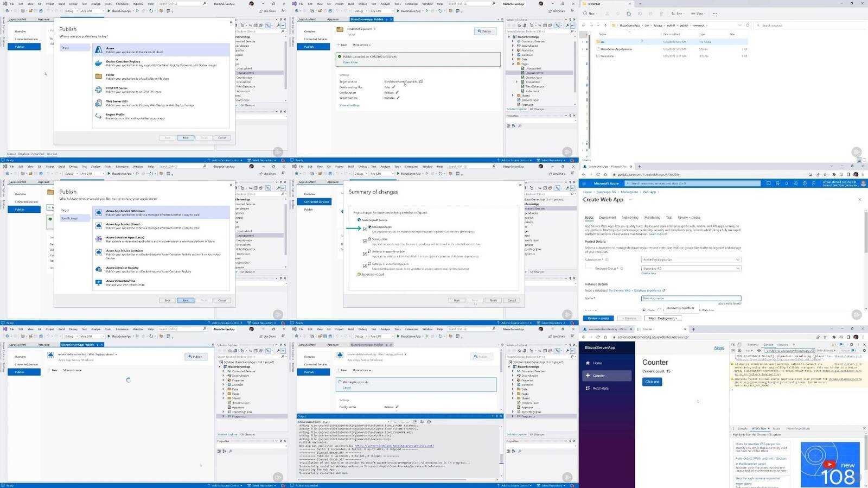Select the FTP/FTPS Server globe icon

tap(99, 90)
